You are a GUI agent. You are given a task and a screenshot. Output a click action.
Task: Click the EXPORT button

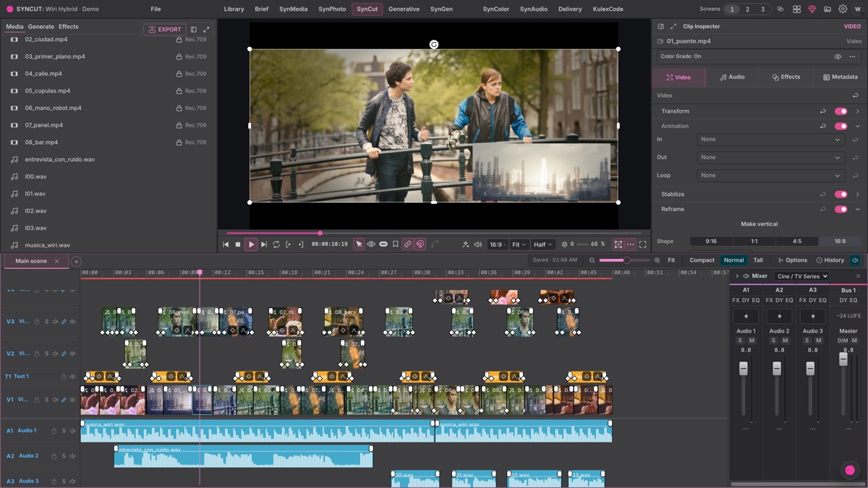tap(165, 30)
